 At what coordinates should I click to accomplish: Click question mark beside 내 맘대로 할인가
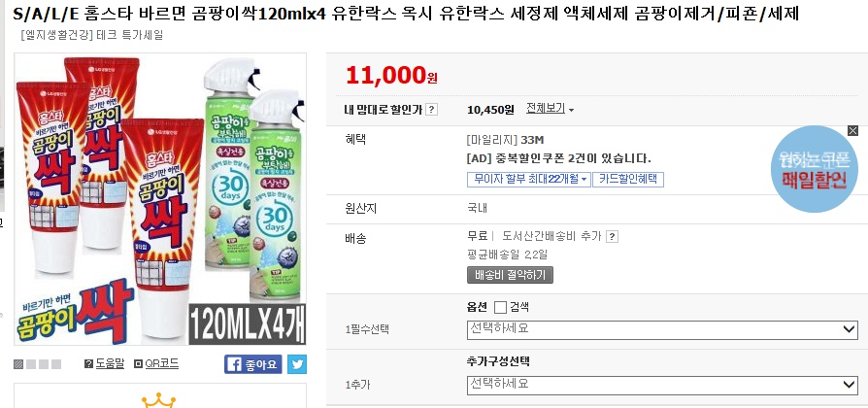[431, 110]
